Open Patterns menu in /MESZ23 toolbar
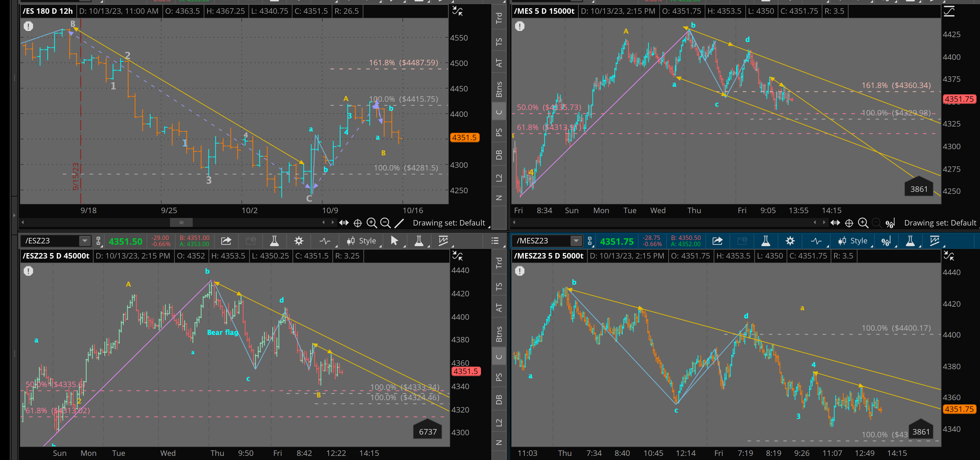The height and width of the screenshot is (460, 980). [x=934, y=241]
